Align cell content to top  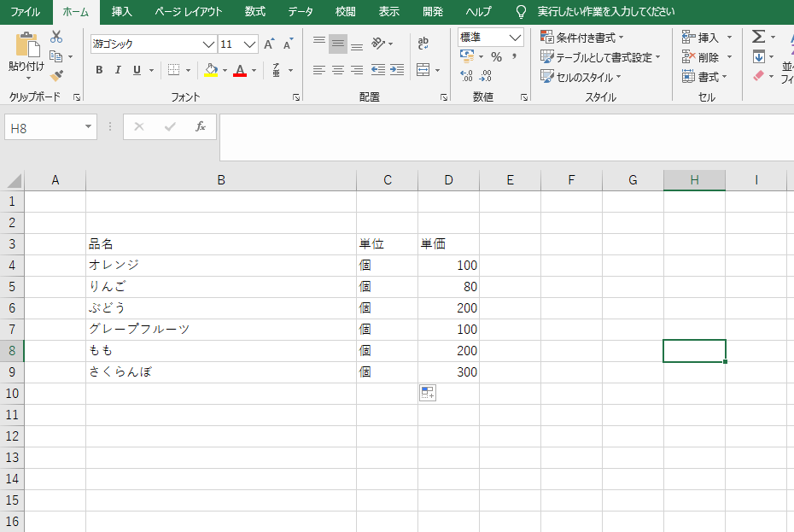(319, 40)
